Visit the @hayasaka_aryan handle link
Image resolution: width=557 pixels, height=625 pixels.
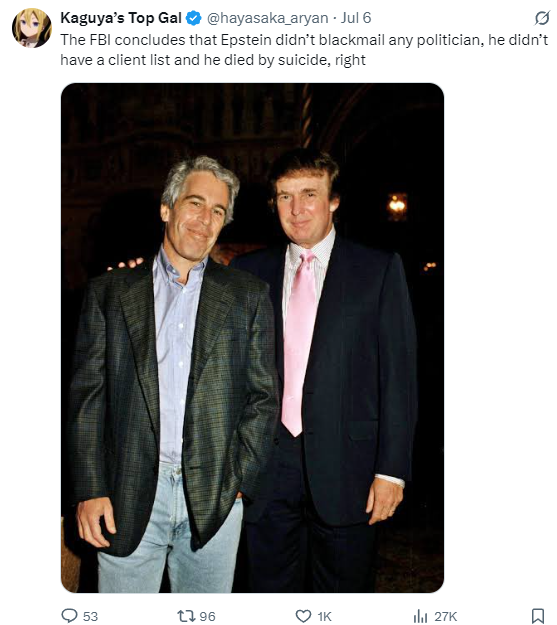tap(268, 18)
